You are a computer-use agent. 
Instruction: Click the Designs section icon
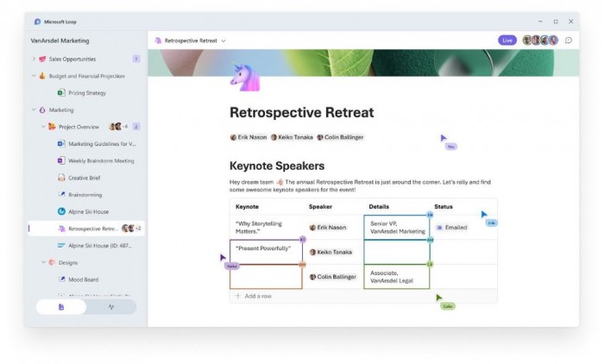(x=52, y=262)
